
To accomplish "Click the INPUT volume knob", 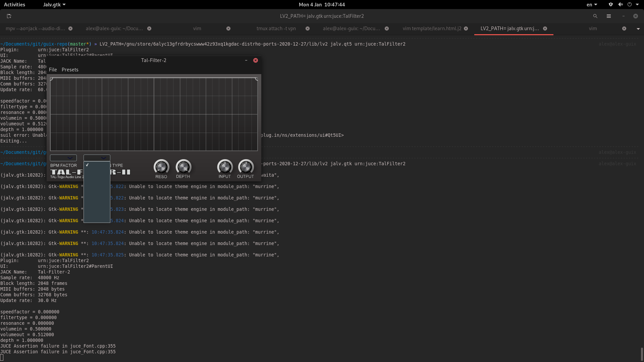I will click(x=225, y=167).
